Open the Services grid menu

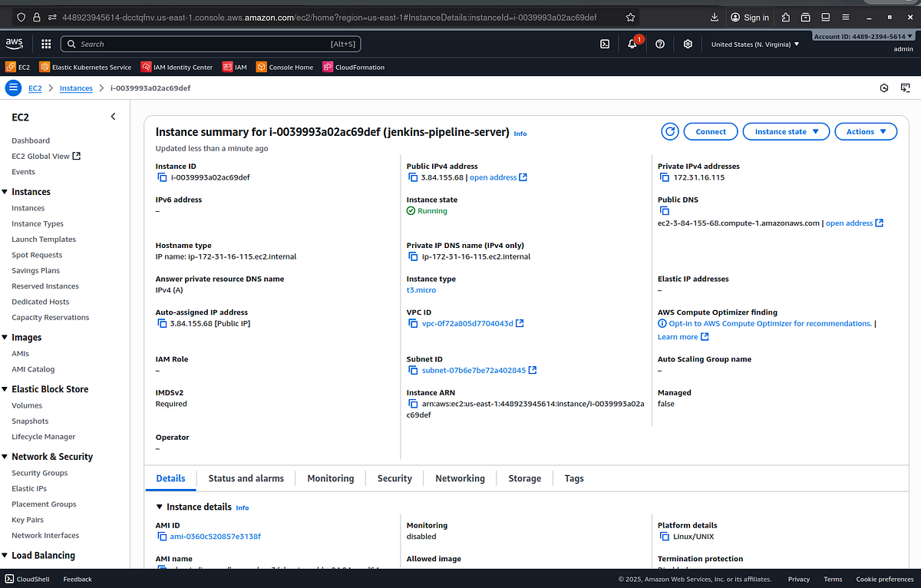point(45,44)
